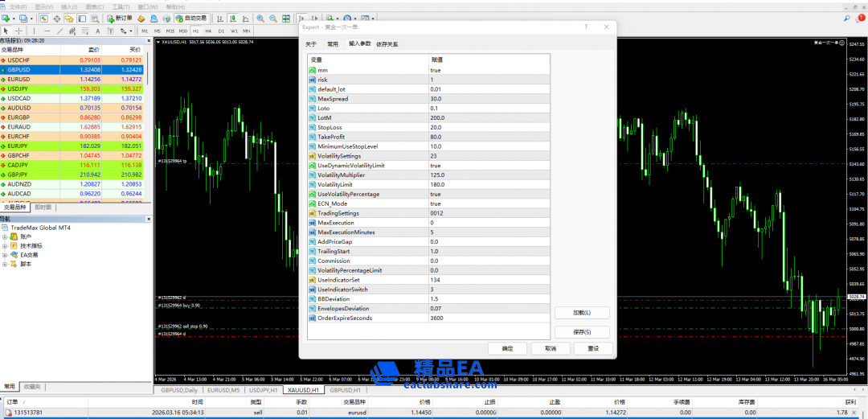Select the crosshair cursor tool
The image size is (868, 419).
coord(19,31)
